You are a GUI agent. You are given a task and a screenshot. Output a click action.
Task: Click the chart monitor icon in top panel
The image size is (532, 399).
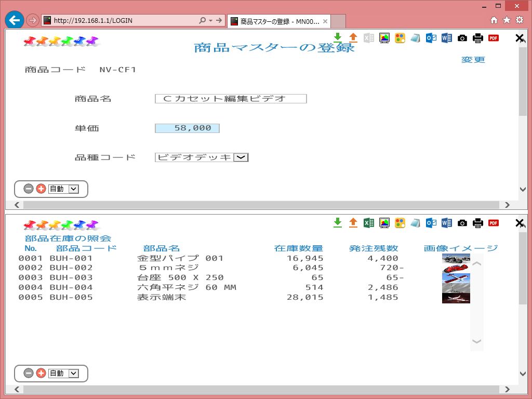point(384,37)
